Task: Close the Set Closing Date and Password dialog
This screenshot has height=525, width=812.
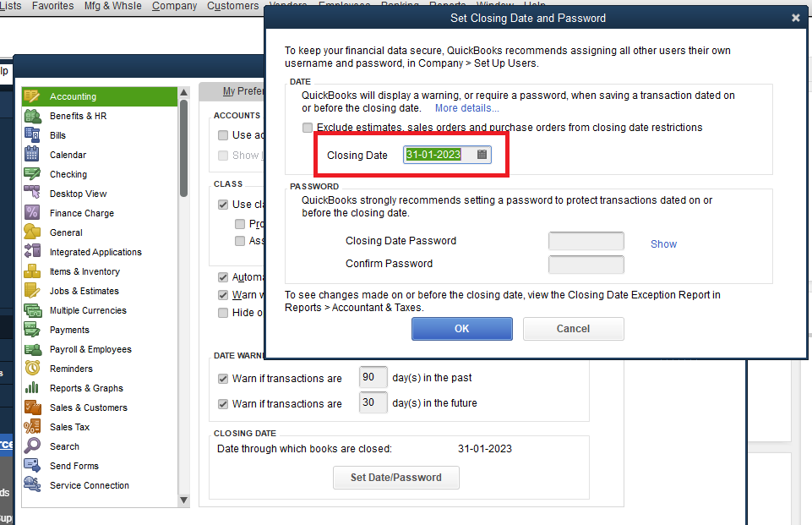Action: pos(795,18)
